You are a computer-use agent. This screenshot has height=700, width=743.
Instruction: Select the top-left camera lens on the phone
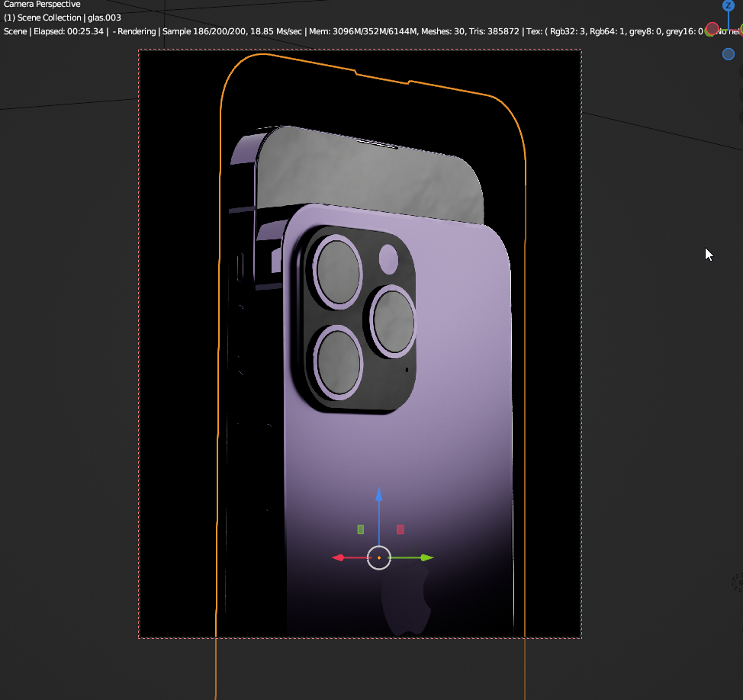(x=337, y=272)
